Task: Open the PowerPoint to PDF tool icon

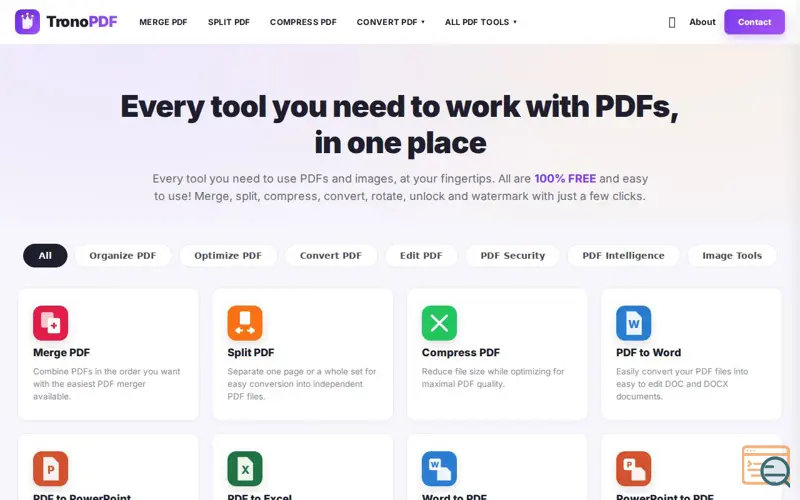Action: tap(634, 468)
